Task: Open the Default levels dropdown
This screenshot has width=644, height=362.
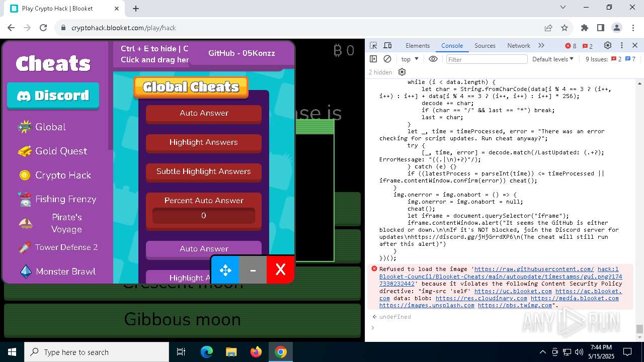Action: pos(553,59)
